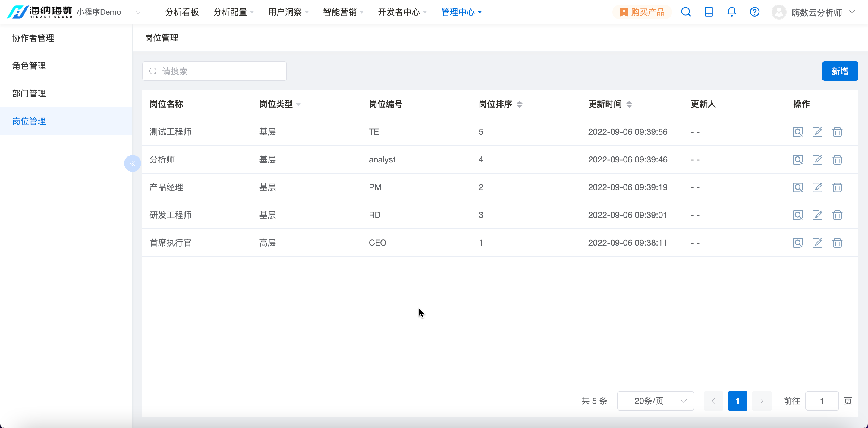Select pagination page 1

(x=737, y=401)
